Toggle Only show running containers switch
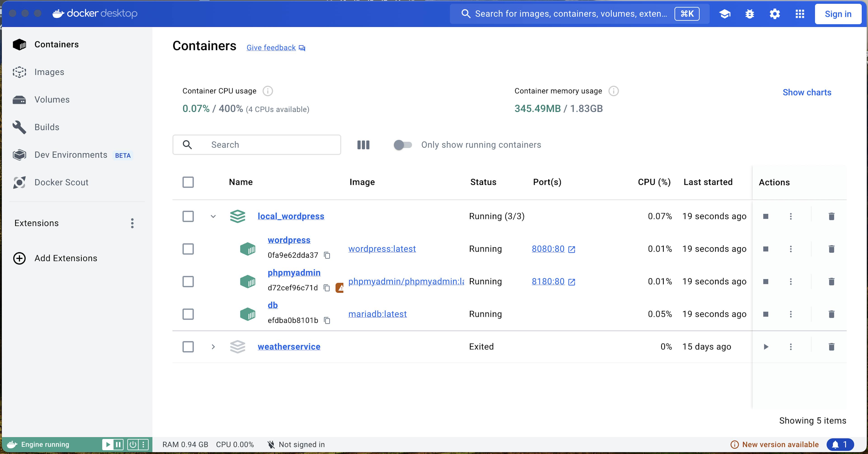Image resolution: width=868 pixels, height=454 pixels. 403,145
